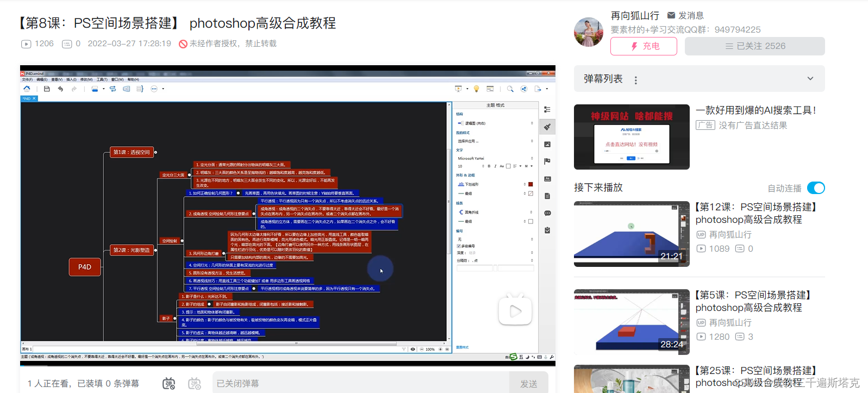This screenshot has width=868, height=393.
Task: Click the danmaku display toggle icon
Action: pyautogui.click(x=169, y=383)
